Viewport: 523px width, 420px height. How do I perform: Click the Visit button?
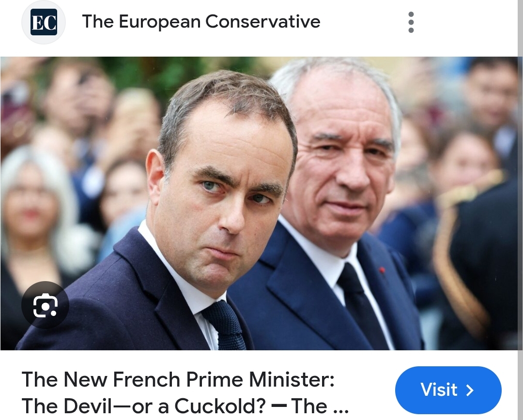coord(448,390)
